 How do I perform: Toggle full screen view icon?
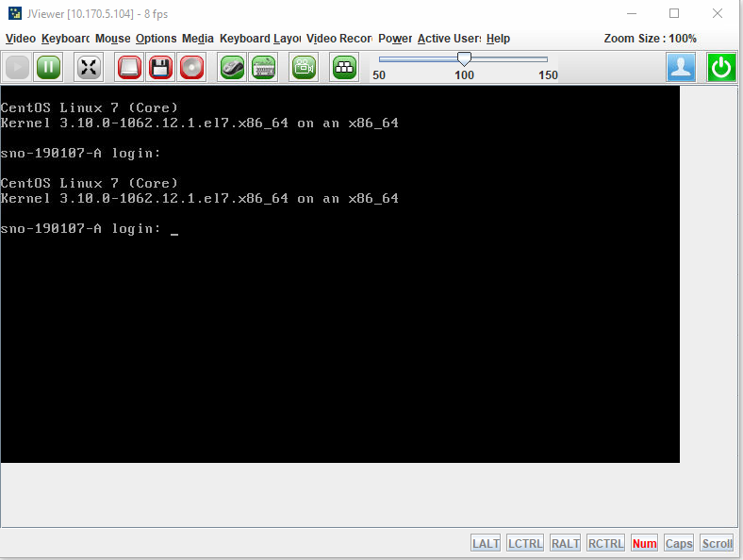[89, 67]
